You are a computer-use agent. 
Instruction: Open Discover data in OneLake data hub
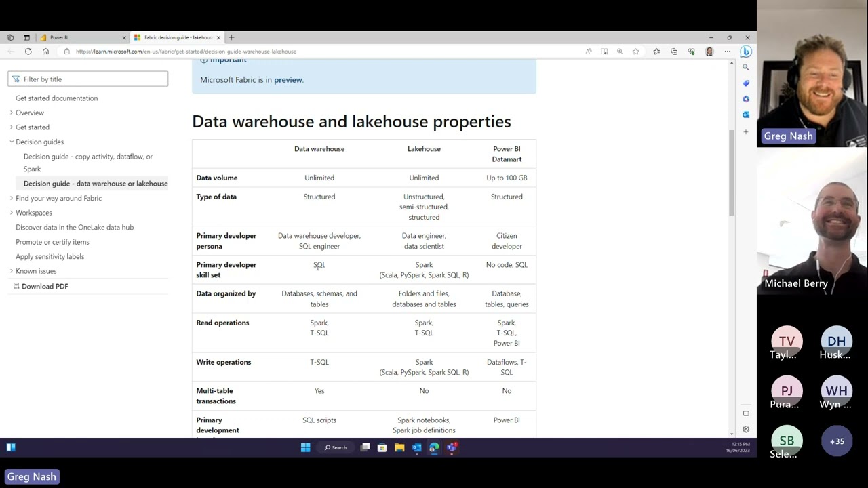(75, 228)
